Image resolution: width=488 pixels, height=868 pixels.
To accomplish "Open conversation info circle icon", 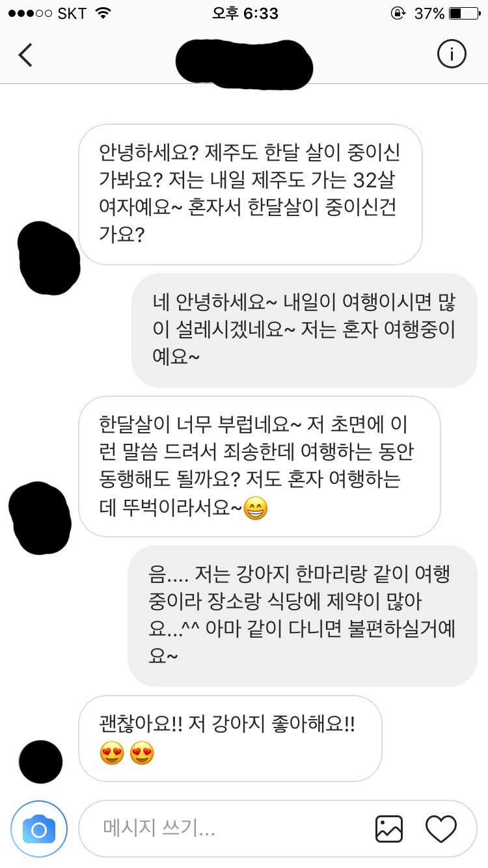I will tap(452, 55).
